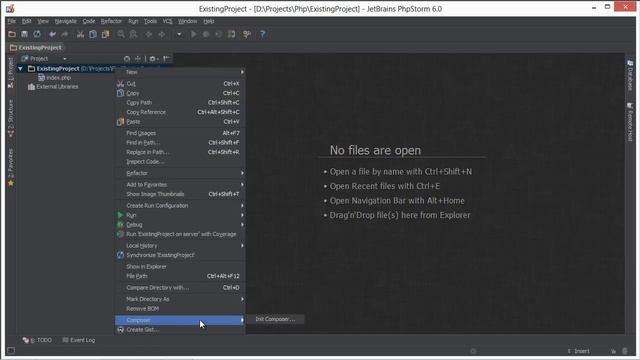The width and height of the screenshot is (640, 360).
Task: Open the run configuration dropdown arrow
Action: [179, 34]
